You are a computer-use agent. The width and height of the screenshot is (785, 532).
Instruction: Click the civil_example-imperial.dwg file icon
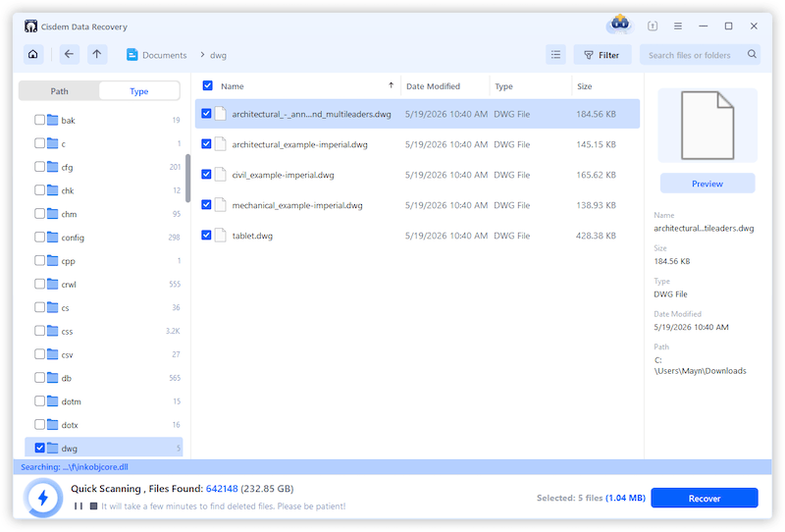tap(221, 175)
